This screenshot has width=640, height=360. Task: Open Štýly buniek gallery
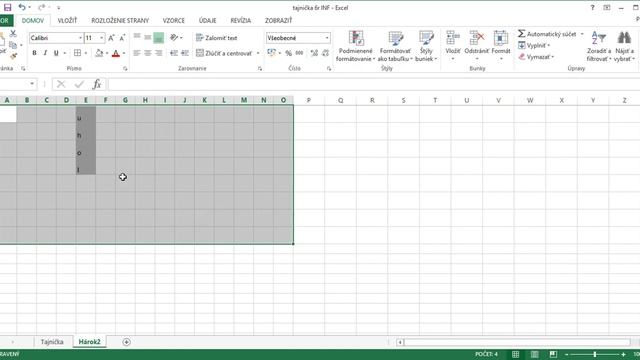(x=426, y=46)
